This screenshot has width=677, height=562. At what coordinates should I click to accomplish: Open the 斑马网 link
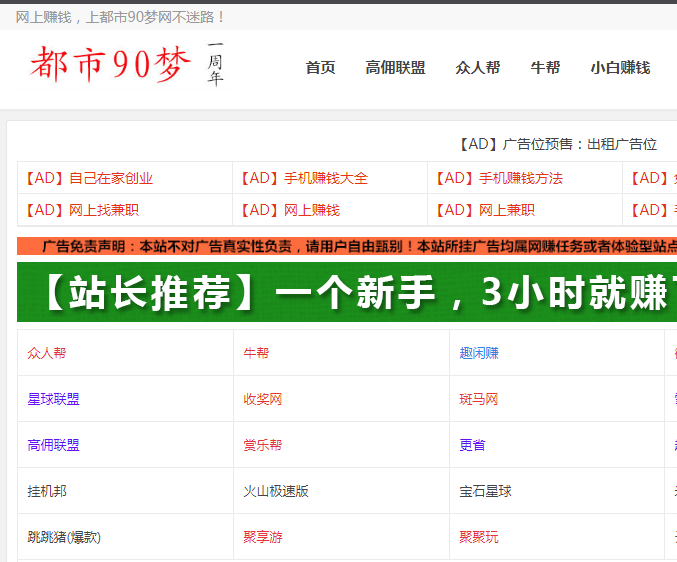pyautogui.click(x=479, y=399)
